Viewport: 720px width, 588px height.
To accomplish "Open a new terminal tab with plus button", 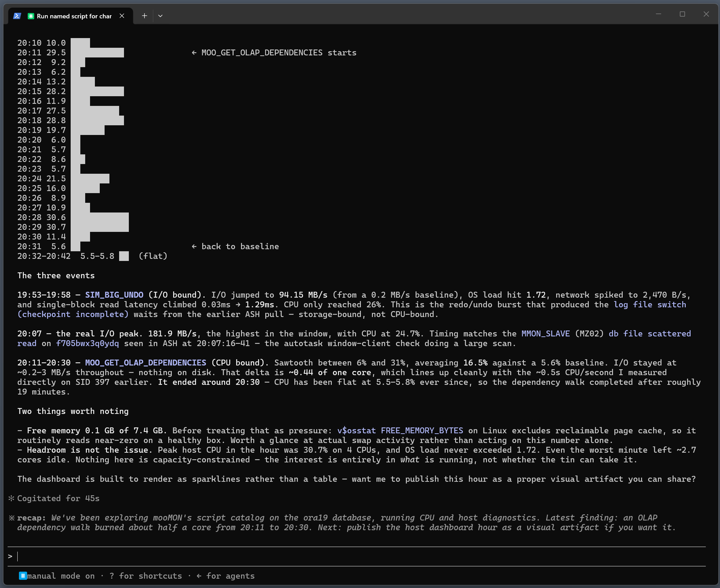I will [144, 16].
